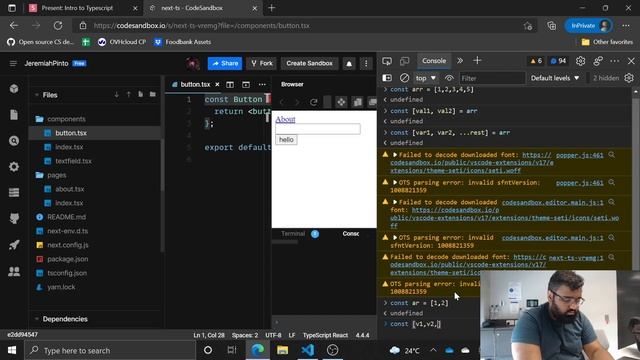Click the new folder icon in Files header
Viewport: 640px width, 360px height.
153,94
